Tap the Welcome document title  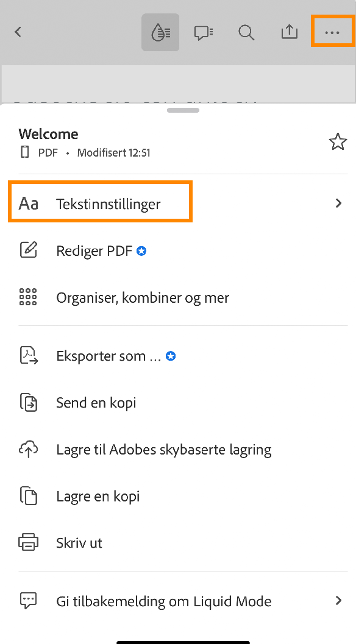click(48, 134)
